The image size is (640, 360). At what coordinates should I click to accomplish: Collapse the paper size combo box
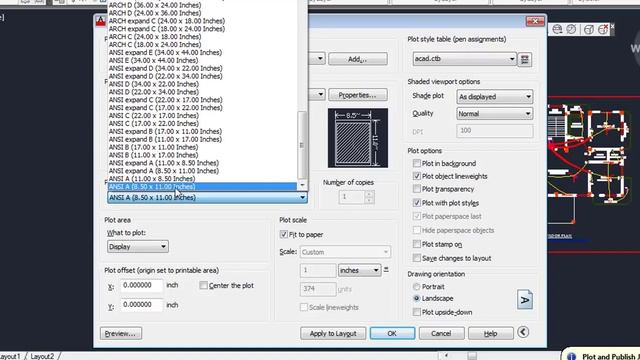pos(302,198)
